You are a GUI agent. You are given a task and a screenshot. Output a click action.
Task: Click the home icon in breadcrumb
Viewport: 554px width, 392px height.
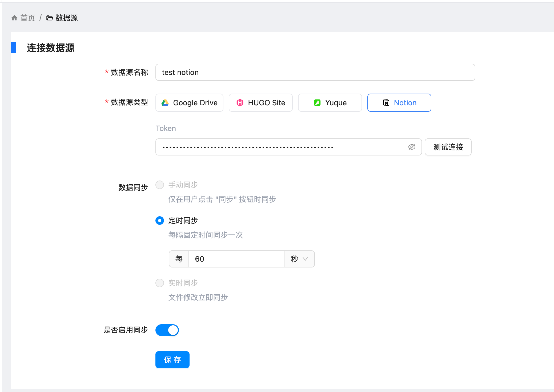point(14,18)
